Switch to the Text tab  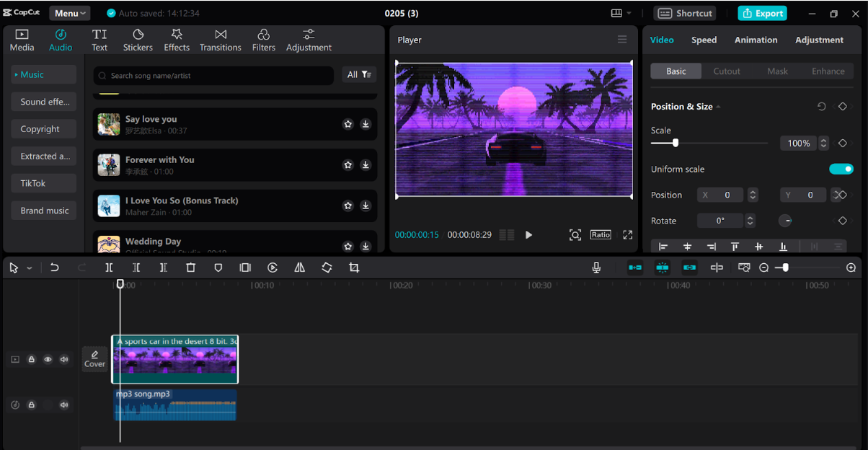[99, 40]
